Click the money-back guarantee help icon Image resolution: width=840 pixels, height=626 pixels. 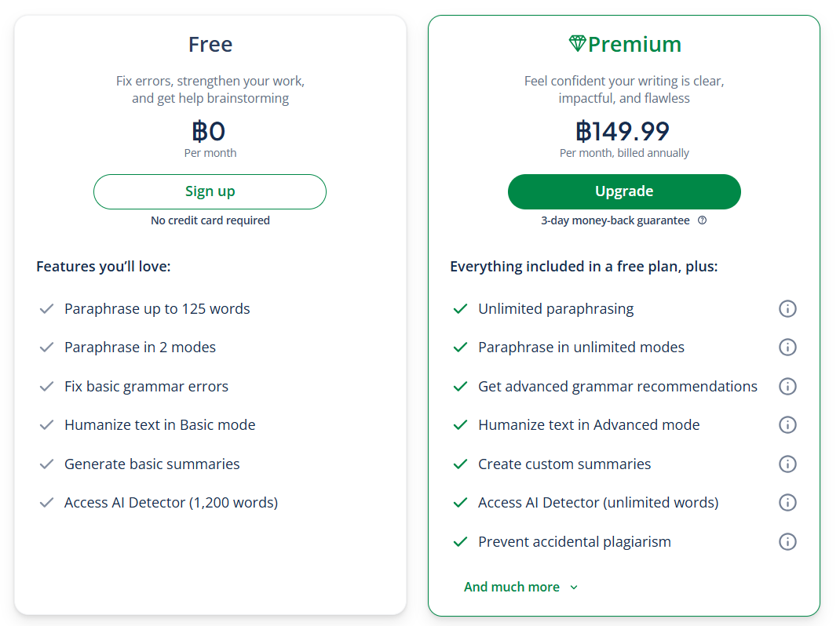[702, 220]
